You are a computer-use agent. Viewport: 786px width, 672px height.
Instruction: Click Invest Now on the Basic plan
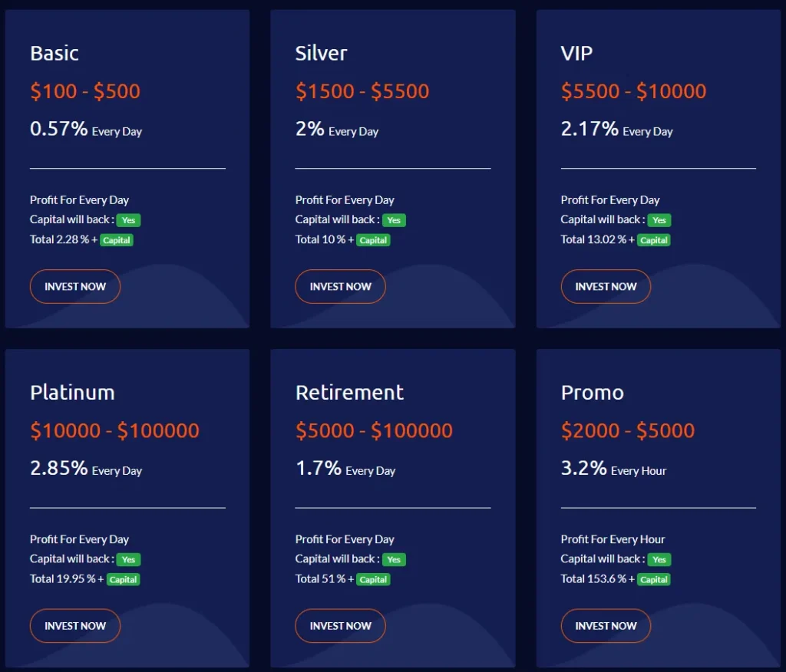coord(75,286)
